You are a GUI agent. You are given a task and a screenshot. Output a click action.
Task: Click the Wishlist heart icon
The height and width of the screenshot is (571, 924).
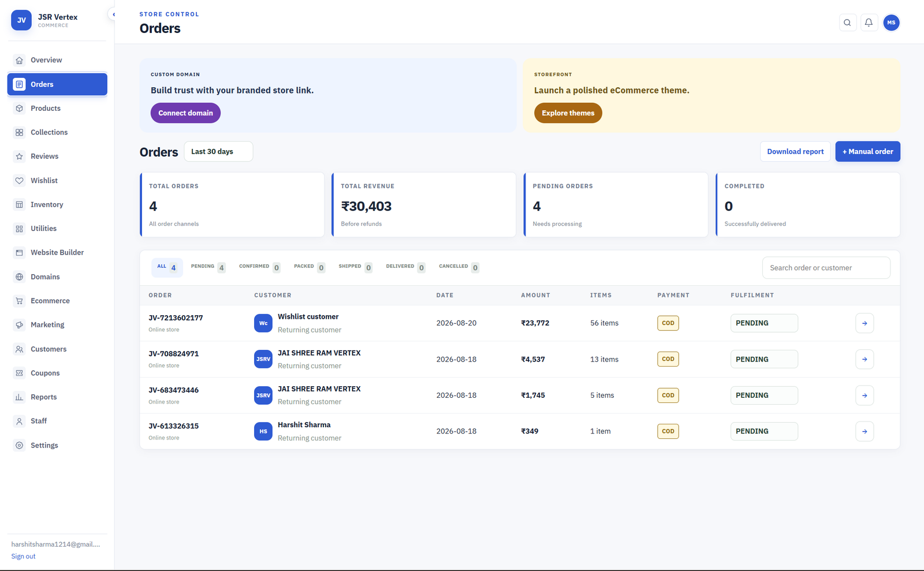tap(19, 181)
